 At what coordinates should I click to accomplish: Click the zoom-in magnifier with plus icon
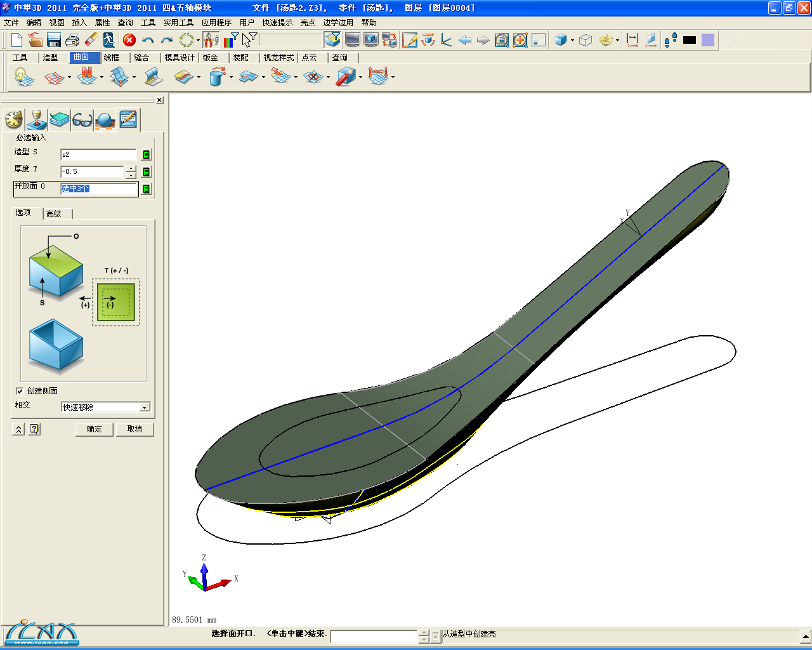click(520, 40)
